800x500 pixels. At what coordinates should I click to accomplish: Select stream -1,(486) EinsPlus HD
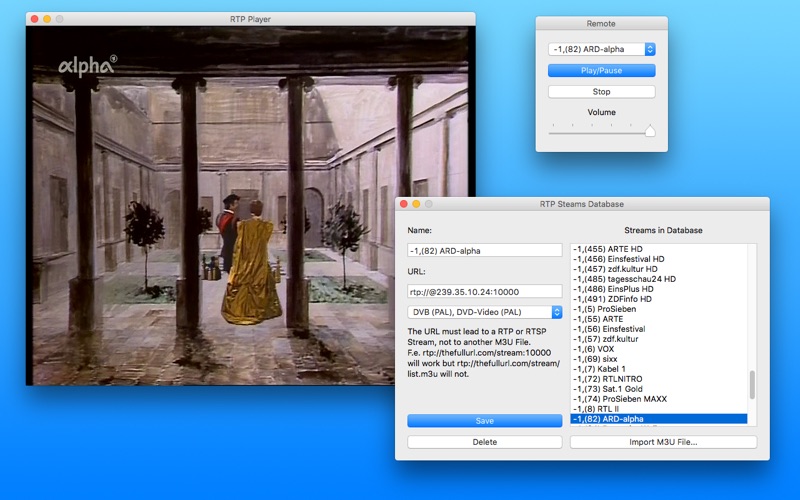click(x=659, y=289)
